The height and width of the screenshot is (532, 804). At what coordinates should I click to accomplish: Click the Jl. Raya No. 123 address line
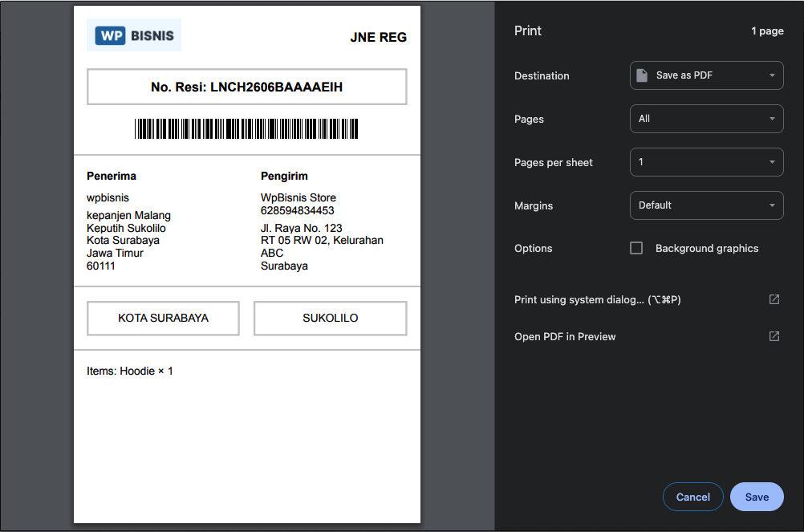302,228
